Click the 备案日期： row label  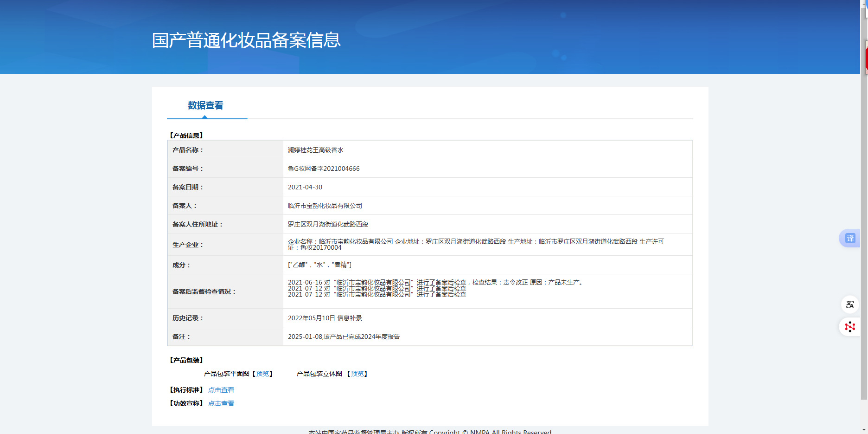click(x=188, y=187)
